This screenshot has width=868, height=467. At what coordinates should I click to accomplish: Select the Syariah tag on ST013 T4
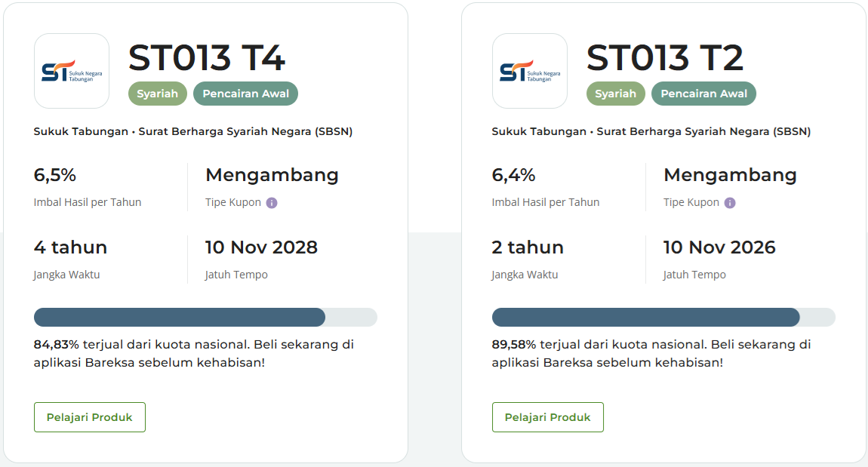(158, 94)
